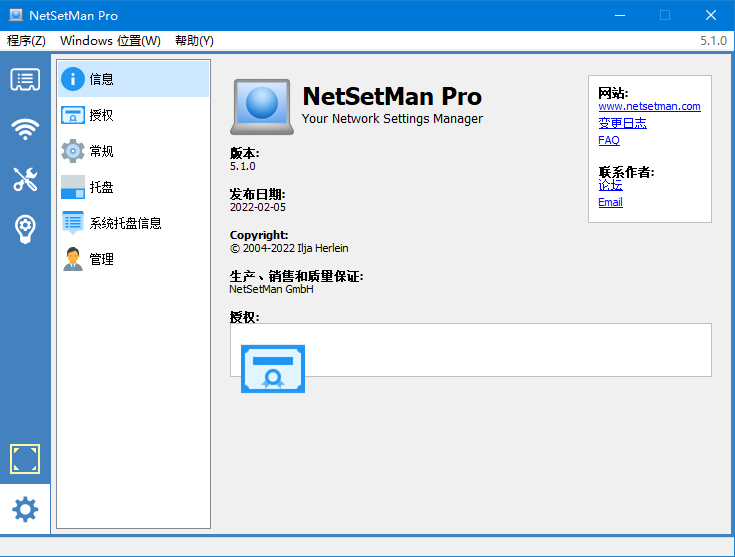Open the 论坛 forum link
Screen dimensions: 735x557
610,185
